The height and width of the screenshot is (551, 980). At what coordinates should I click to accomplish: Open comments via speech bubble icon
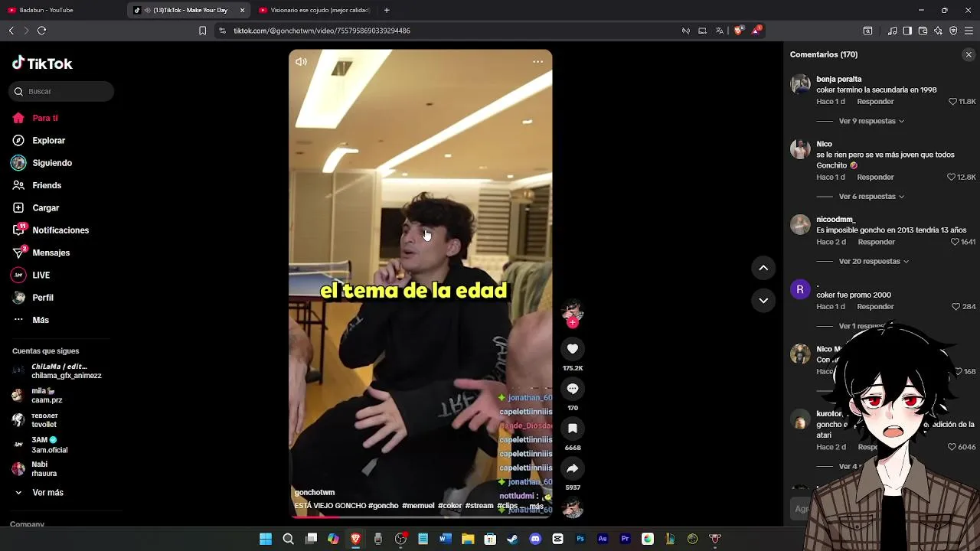click(573, 389)
